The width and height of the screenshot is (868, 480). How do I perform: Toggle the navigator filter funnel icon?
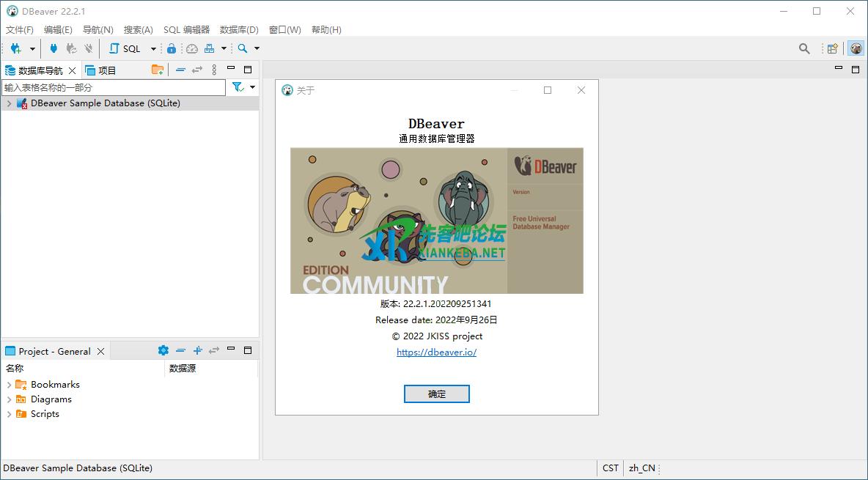click(x=238, y=87)
